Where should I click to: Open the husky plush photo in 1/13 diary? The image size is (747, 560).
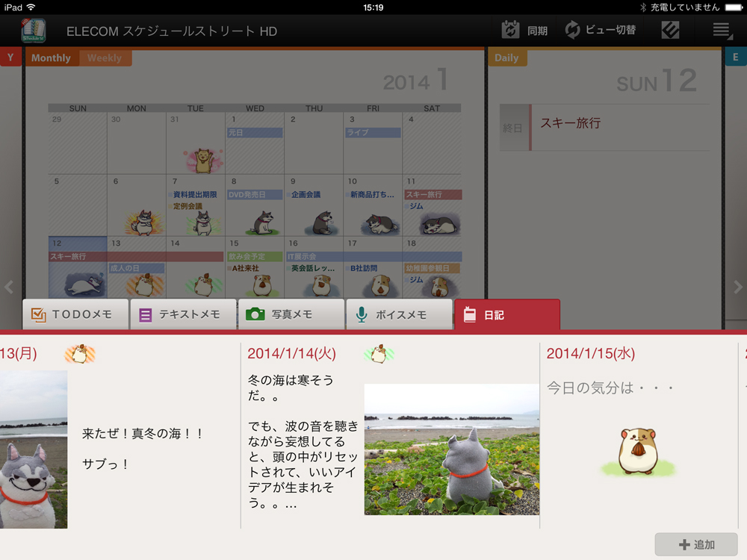coord(34,449)
